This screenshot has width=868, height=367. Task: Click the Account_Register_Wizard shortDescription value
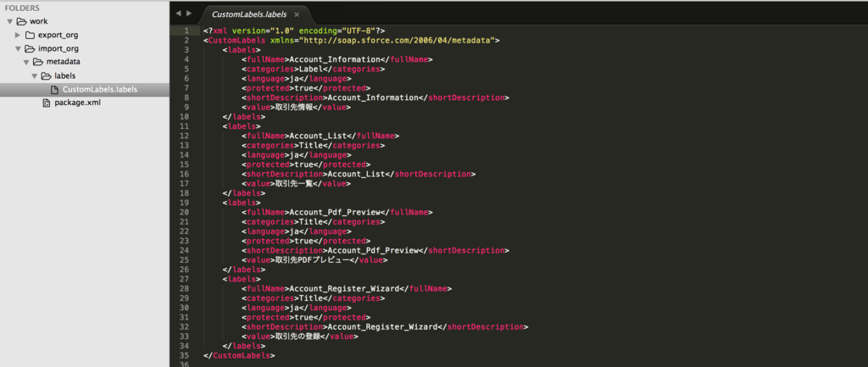click(x=383, y=326)
